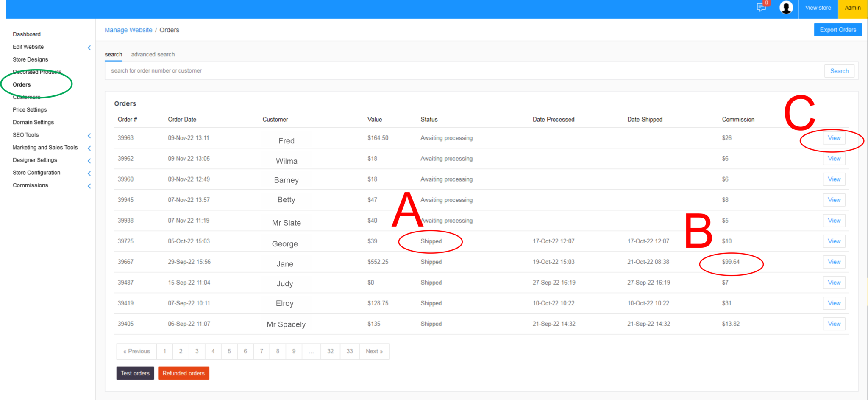Image resolution: width=868 pixels, height=400 pixels.
Task: Go to page 2 of orders
Action: point(181,351)
